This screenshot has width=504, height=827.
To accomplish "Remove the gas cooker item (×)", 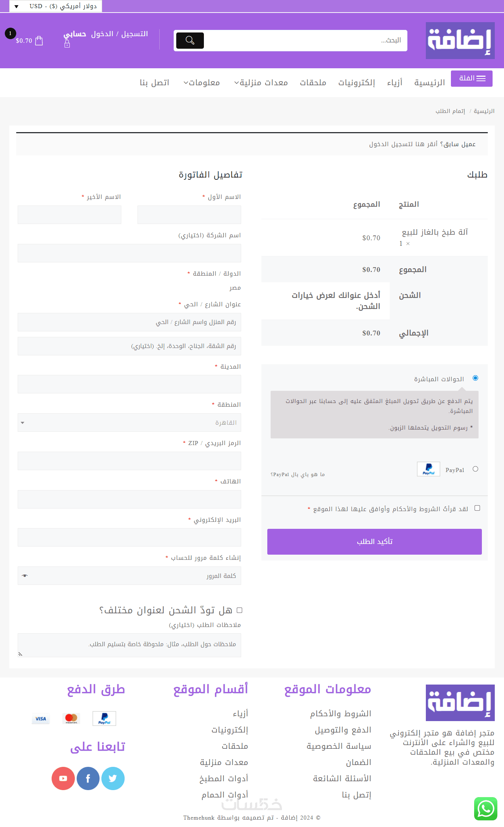I will (408, 244).
